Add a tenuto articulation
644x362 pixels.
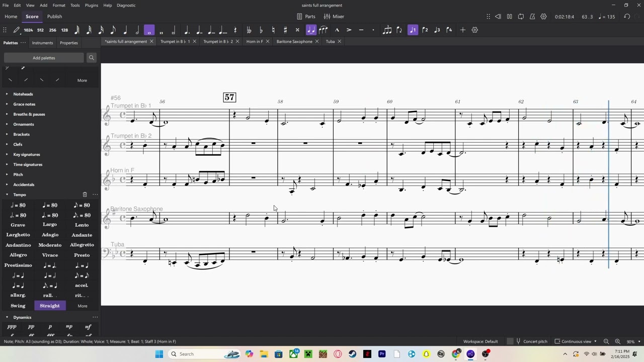(361, 30)
